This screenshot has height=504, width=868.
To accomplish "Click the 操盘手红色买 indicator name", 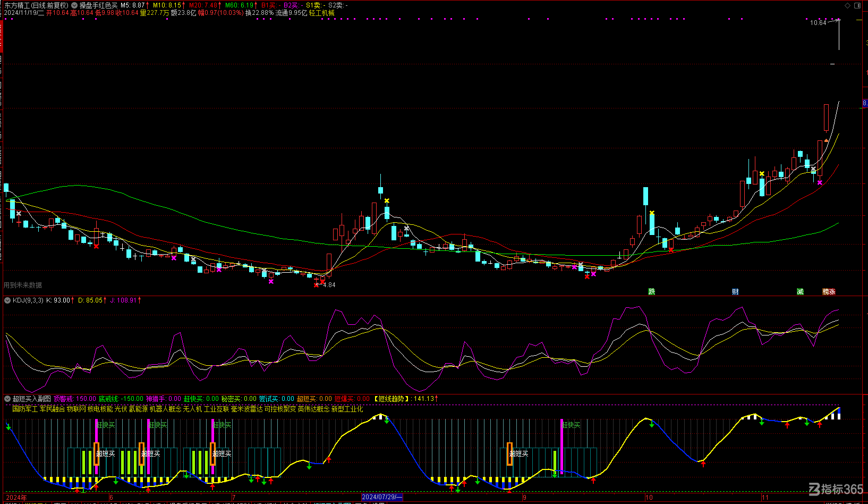I will (x=99, y=5).
